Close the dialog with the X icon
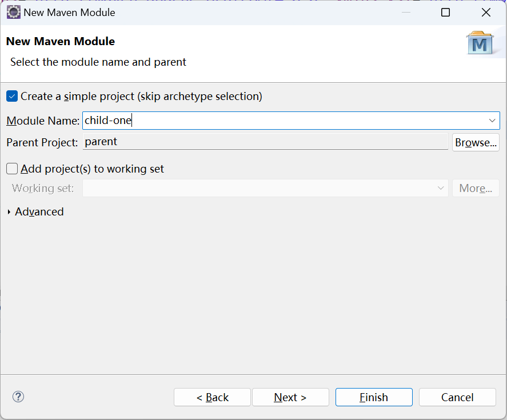 (x=486, y=13)
